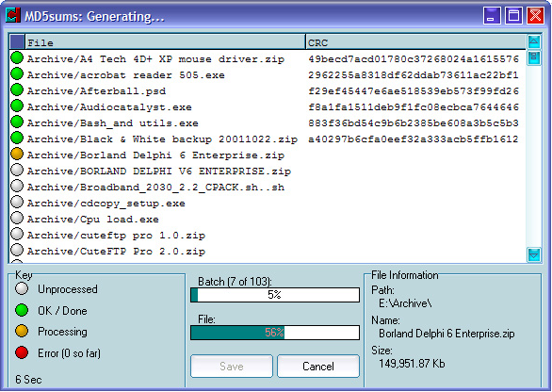Click the File column header
The image size is (552, 392).
[x=165, y=42]
